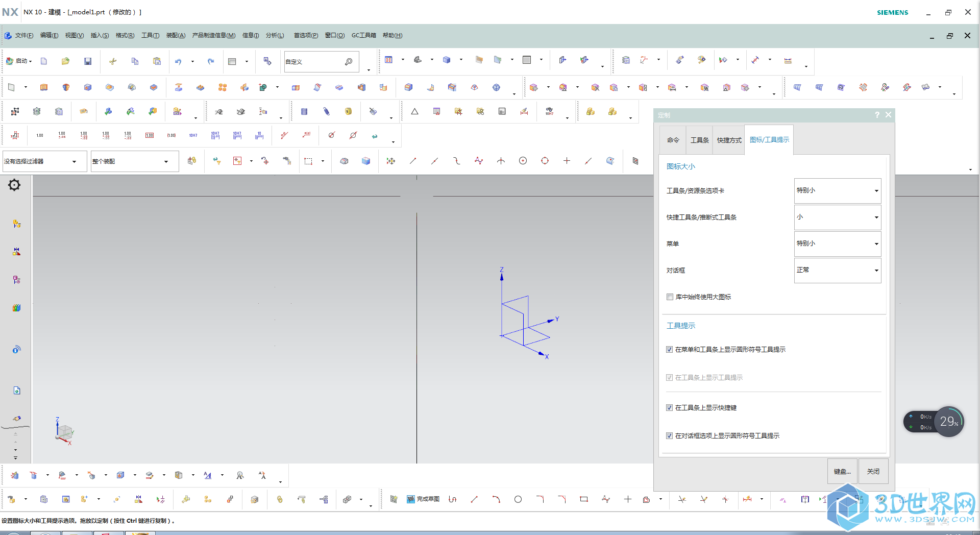The width and height of the screenshot is (980, 535).
Task: Click the Paste clipboard icon
Action: tap(157, 61)
